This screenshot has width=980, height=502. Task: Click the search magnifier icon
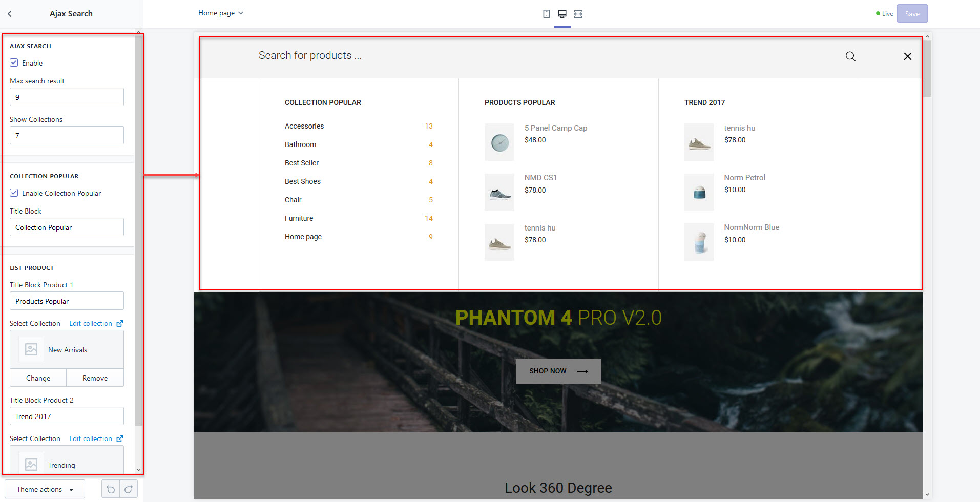click(850, 56)
